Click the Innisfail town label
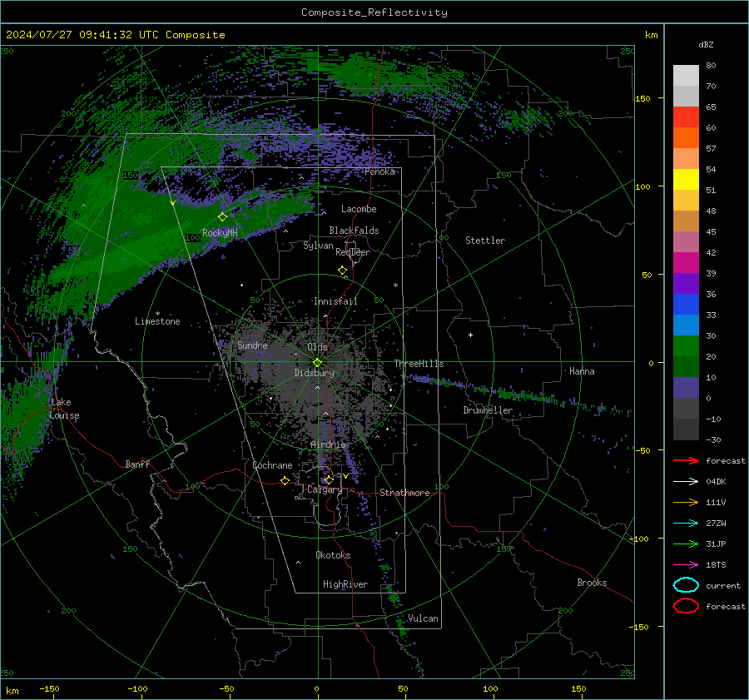Viewport: 749px width, 700px height. click(335, 301)
